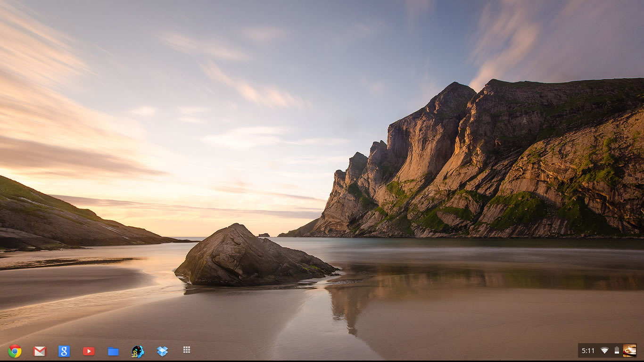
Task: Click the small distant islet on the horizon
Action: coord(264,235)
